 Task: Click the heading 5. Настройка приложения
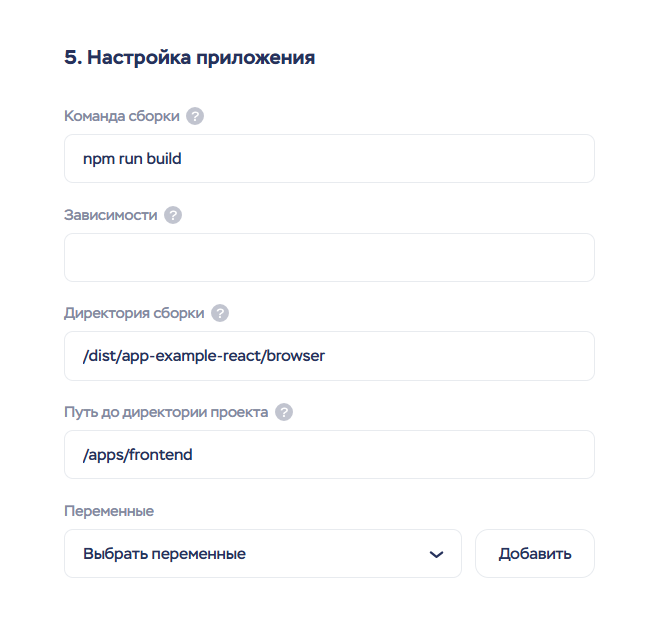[190, 58]
